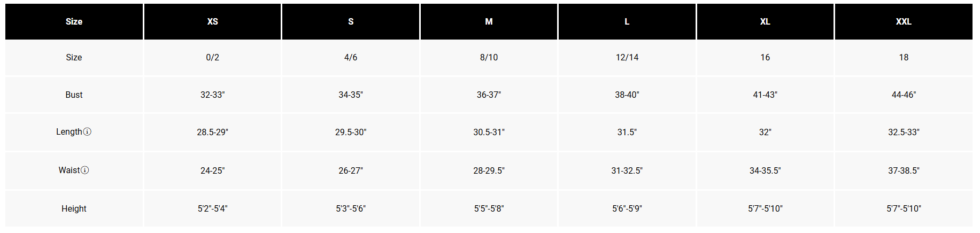Click the 29.5-30" length cell
Image resolution: width=980 pixels, height=233 pixels.
pyautogui.click(x=351, y=132)
